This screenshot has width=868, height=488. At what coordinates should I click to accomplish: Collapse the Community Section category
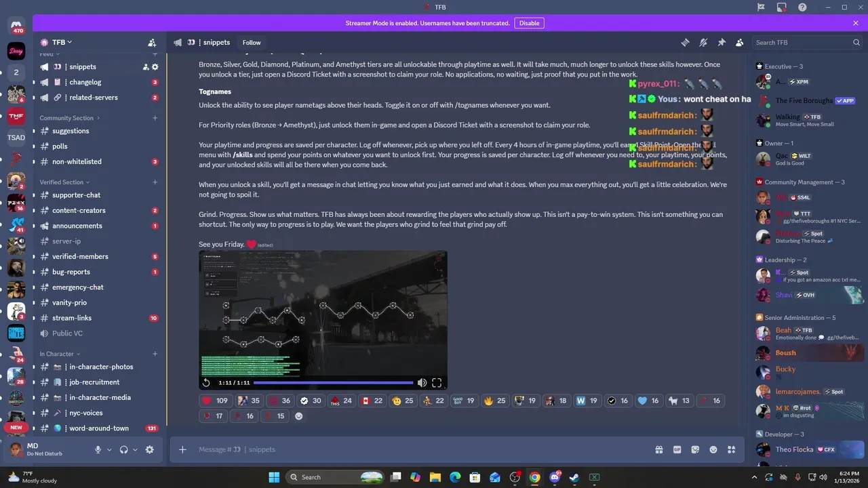[x=69, y=118]
